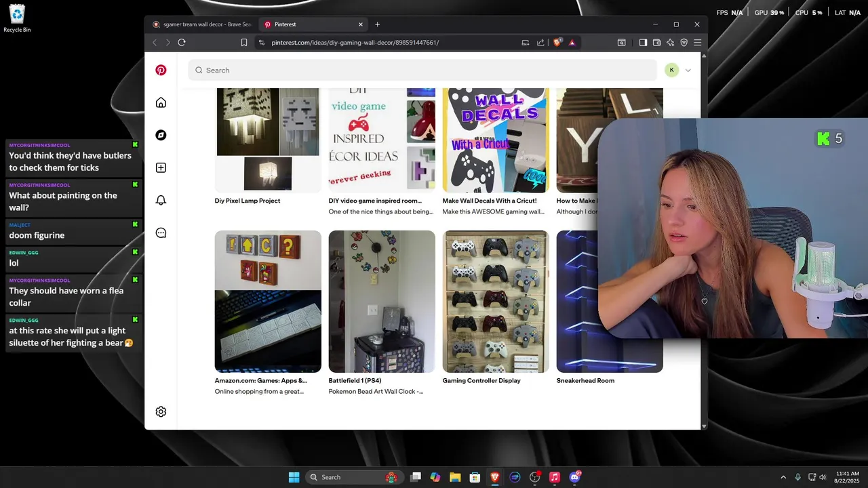Click chat message 'doom figurine'

(x=37, y=235)
